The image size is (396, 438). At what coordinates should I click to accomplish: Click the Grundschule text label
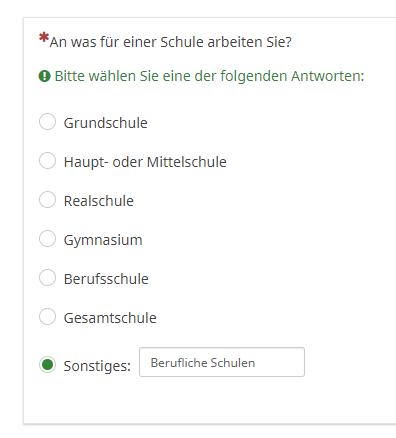click(105, 123)
